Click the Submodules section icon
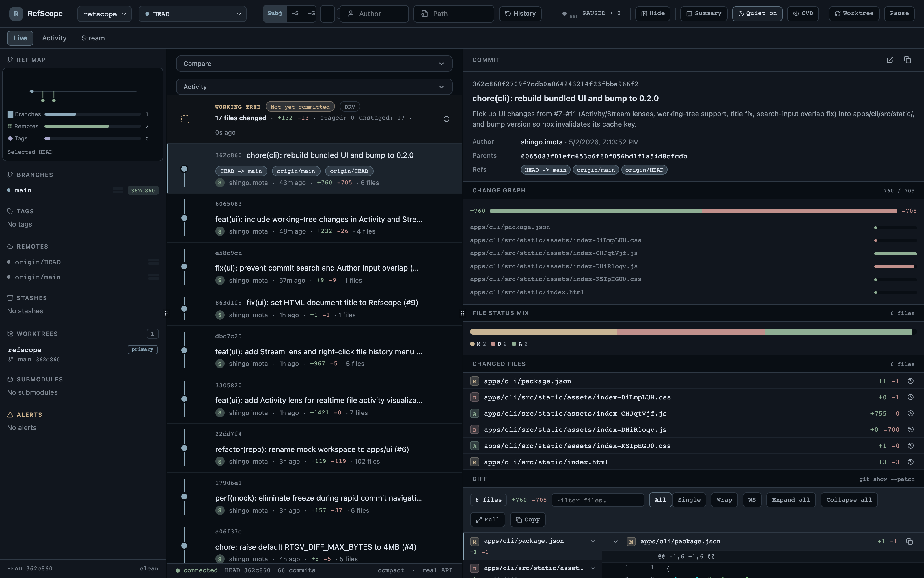 point(10,379)
